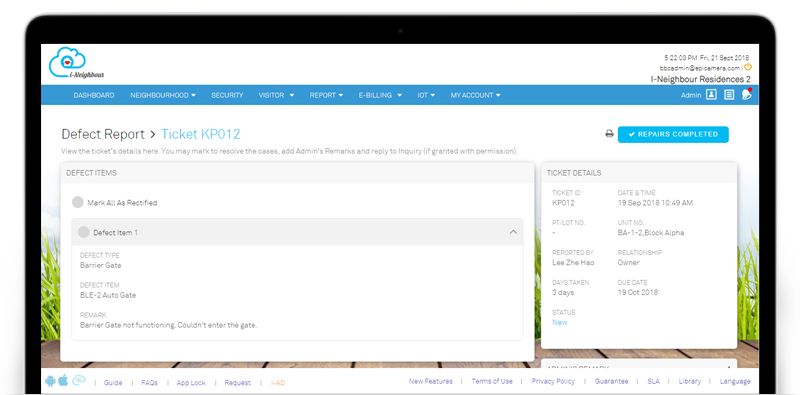800x395 pixels.
Task: Click the Android app icon in footer
Action: pyautogui.click(x=50, y=381)
